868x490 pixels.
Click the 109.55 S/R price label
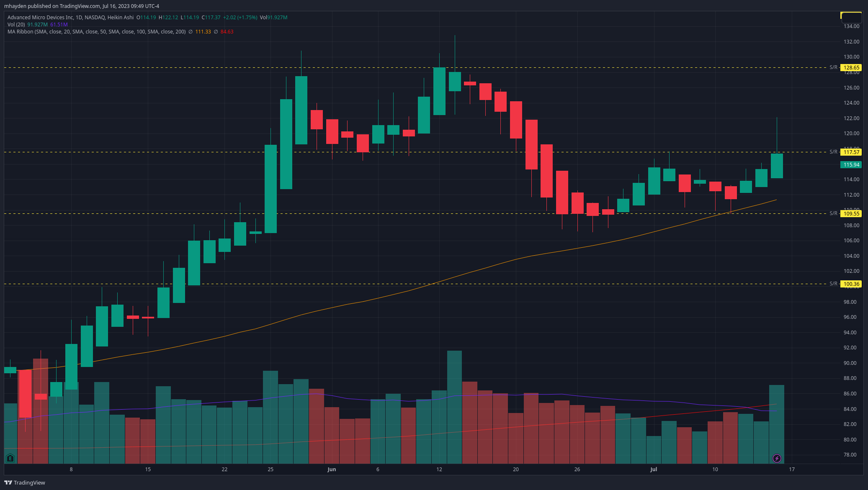tap(851, 213)
